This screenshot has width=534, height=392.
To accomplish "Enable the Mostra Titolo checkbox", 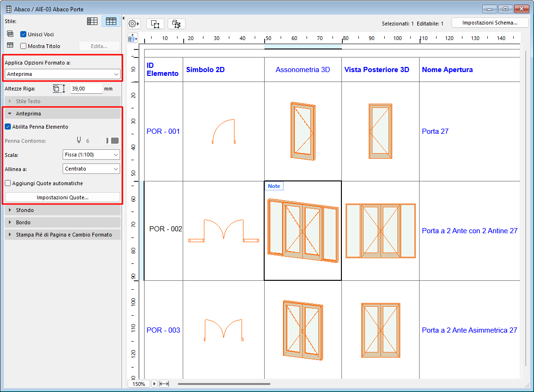I will coord(23,46).
